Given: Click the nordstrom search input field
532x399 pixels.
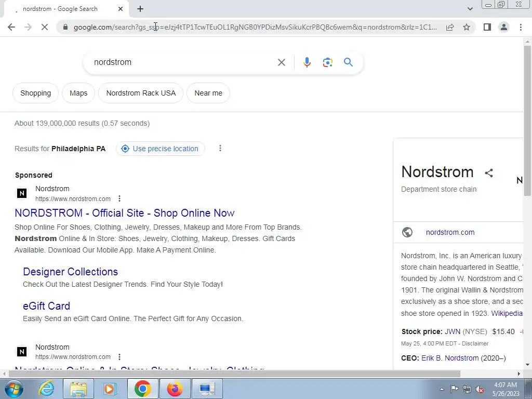Looking at the screenshot, I should 183,62.
